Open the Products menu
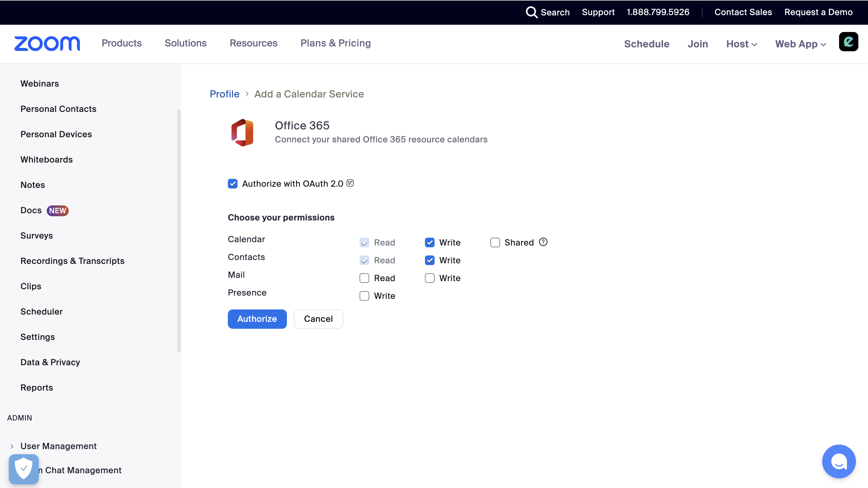The width and height of the screenshot is (868, 488). 122,43
